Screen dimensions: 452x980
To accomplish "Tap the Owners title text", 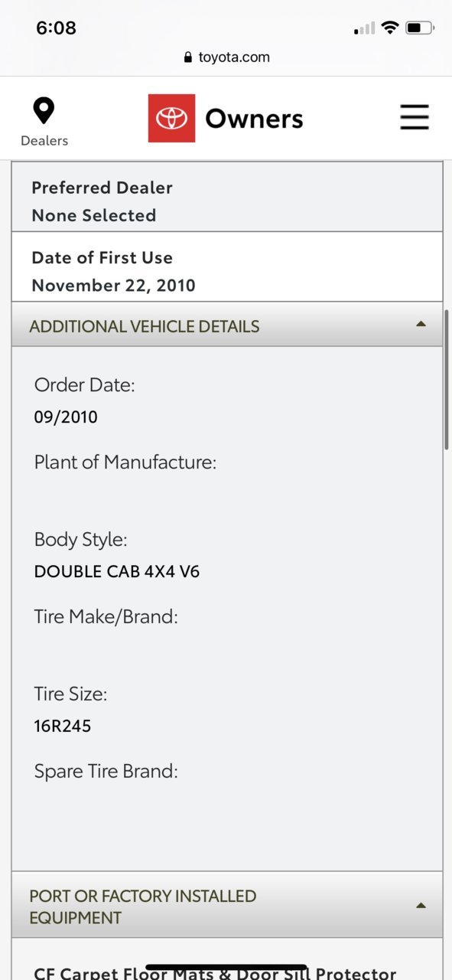I will (x=254, y=119).
